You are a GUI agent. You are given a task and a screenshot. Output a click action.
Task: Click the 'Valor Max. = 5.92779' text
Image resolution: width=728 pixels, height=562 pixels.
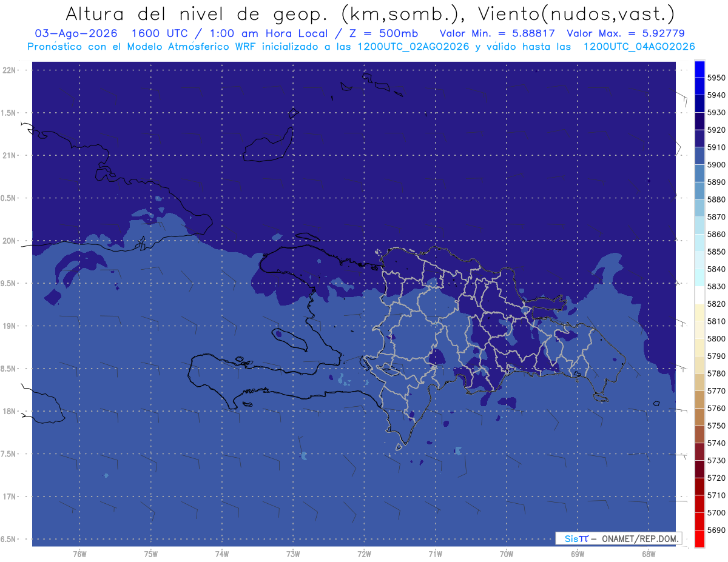click(x=625, y=33)
